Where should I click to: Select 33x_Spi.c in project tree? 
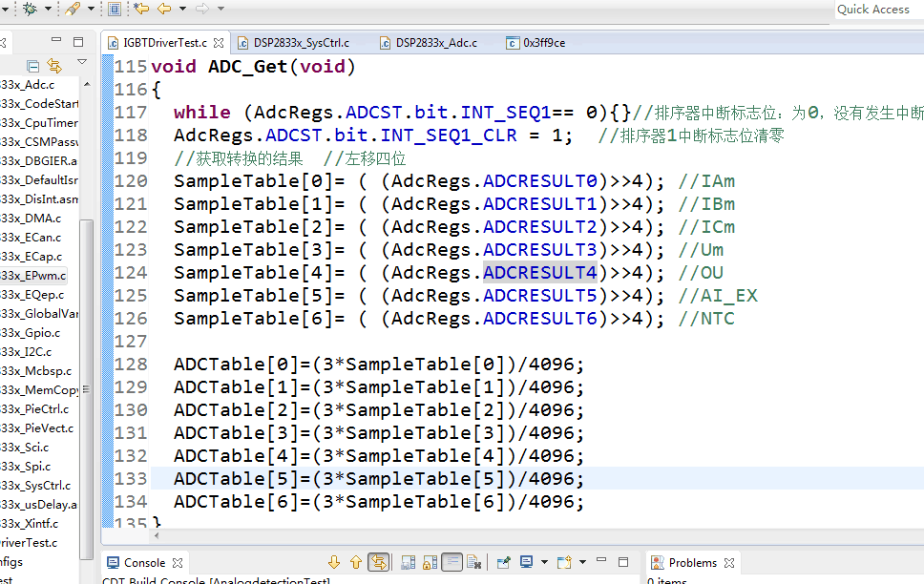pyautogui.click(x=26, y=466)
